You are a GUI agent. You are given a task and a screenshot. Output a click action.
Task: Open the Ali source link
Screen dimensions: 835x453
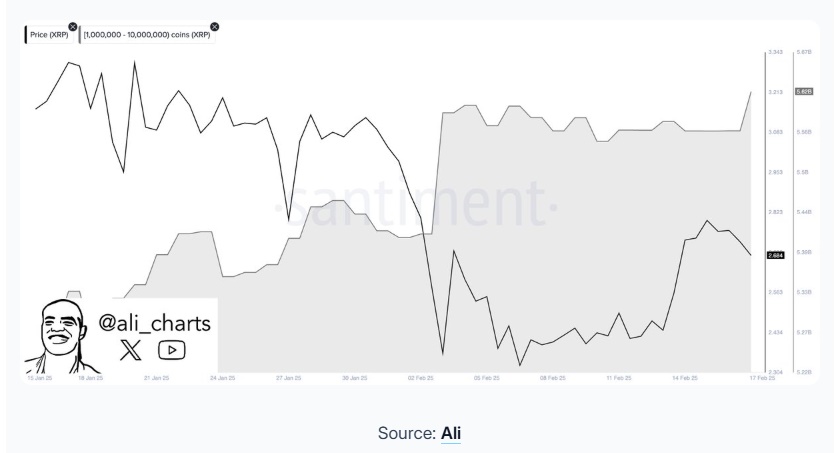coord(451,433)
